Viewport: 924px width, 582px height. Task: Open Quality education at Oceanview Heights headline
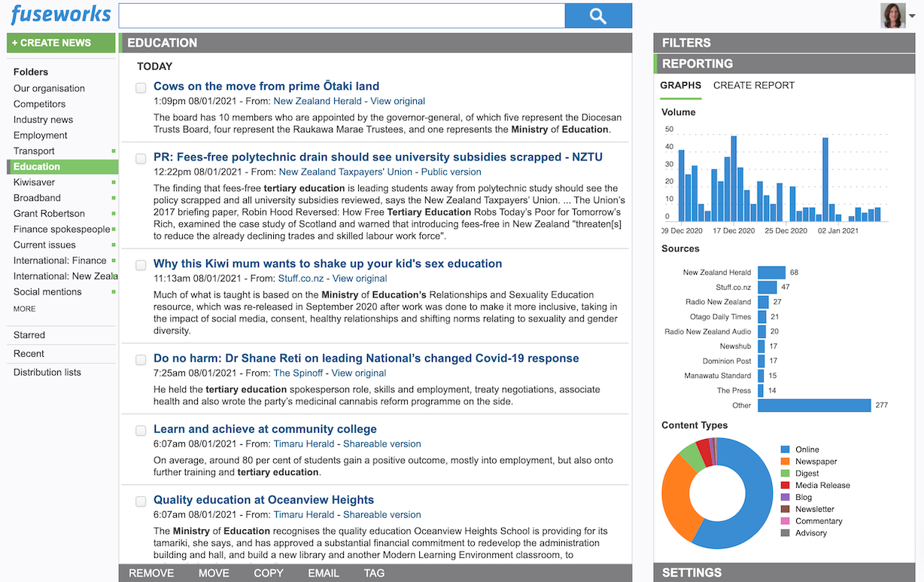(x=263, y=500)
